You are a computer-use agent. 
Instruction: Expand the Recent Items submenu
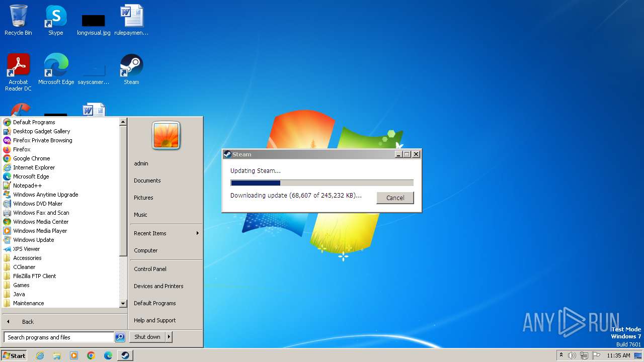coord(166,233)
